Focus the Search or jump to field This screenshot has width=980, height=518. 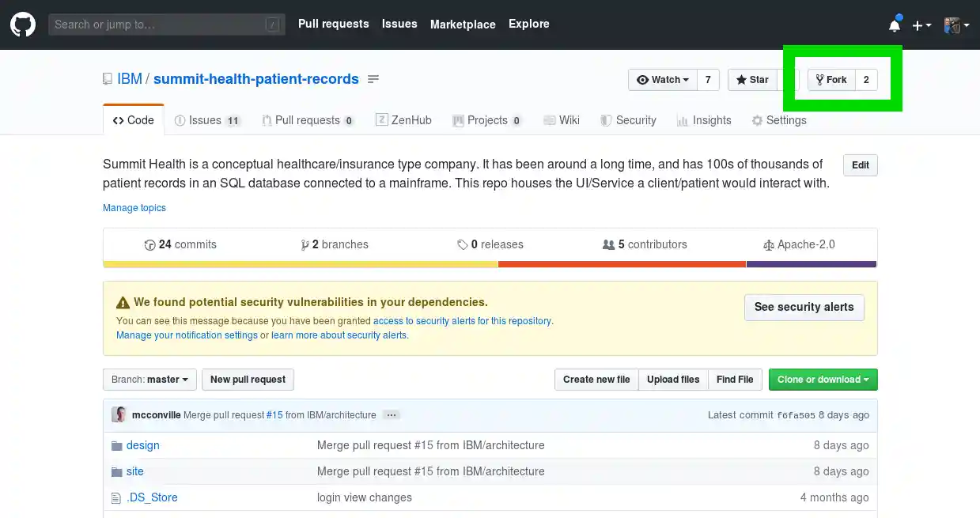158,25
